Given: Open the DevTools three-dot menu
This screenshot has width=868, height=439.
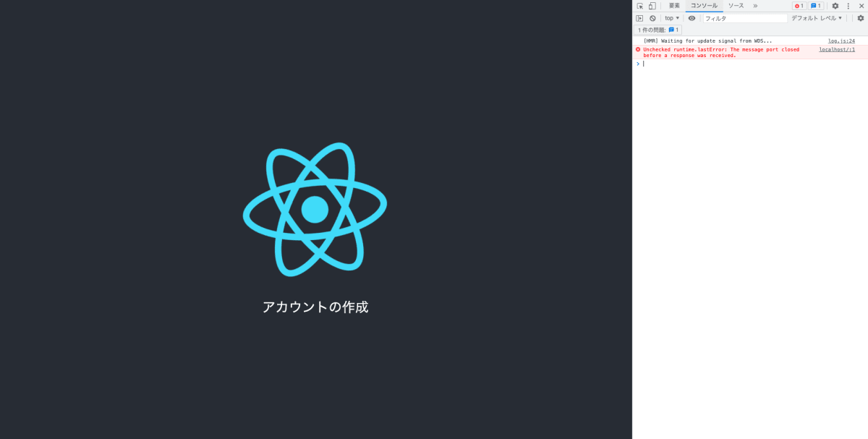Looking at the screenshot, I should point(848,6).
